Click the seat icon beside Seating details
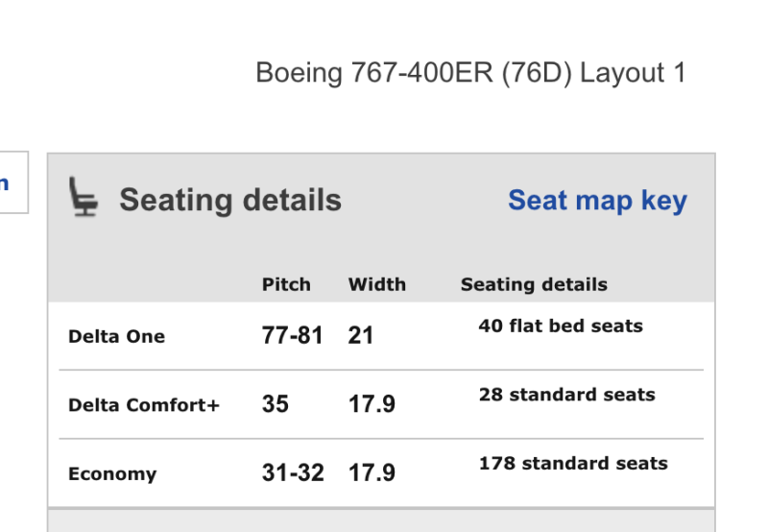The width and height of the screenshot is (768, 532). [x=84, y=198]
